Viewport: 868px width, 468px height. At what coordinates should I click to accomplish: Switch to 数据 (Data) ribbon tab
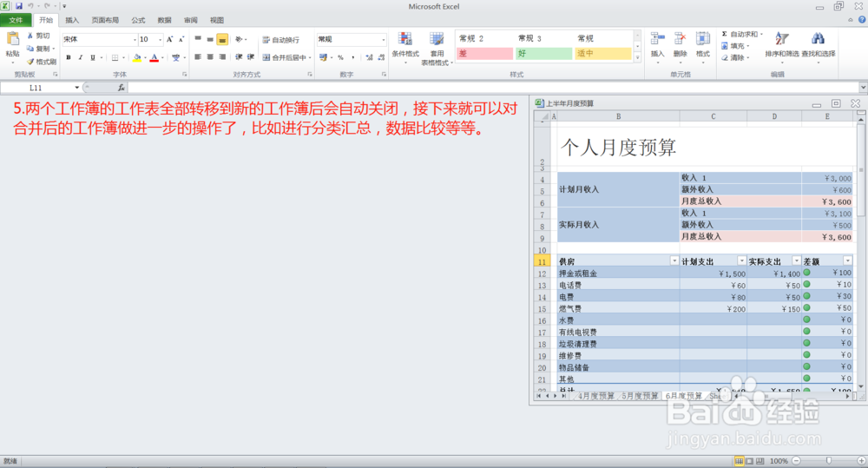[x=164, y=20]
